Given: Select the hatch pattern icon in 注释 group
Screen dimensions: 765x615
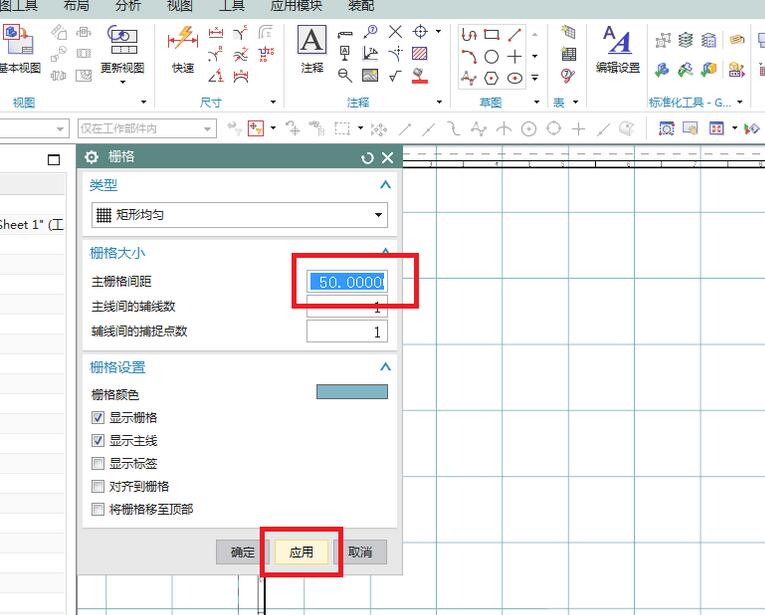Looking at the screenshot, I should [x=420, y=53].
